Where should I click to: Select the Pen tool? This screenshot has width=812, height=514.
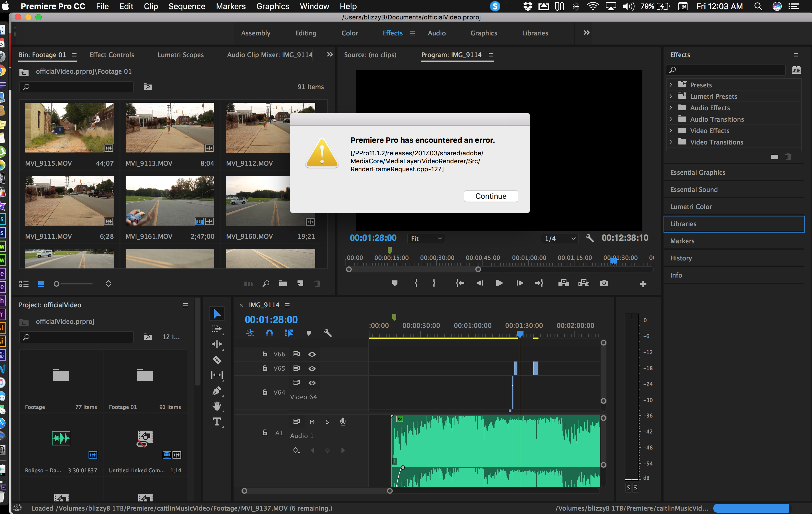coord(217,391)
